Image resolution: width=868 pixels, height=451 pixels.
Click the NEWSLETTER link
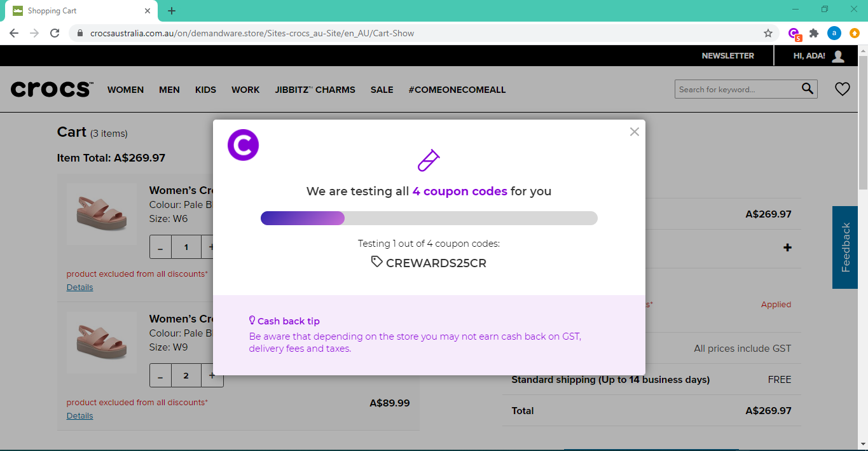click(x=727, y=56)
